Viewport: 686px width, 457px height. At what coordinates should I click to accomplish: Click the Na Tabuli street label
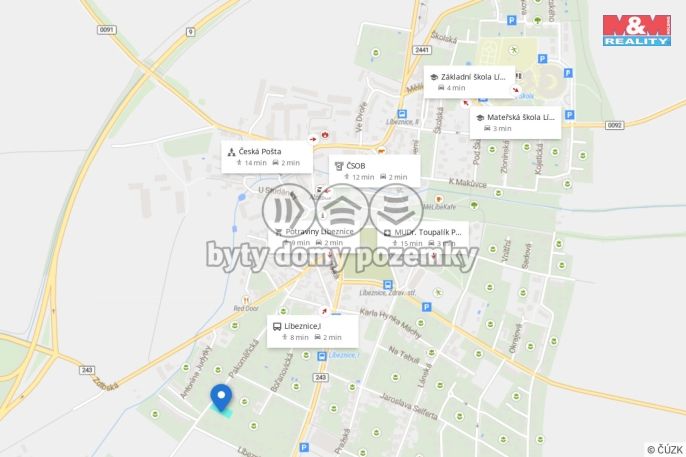pyautogui.click(x=404, y=355)
